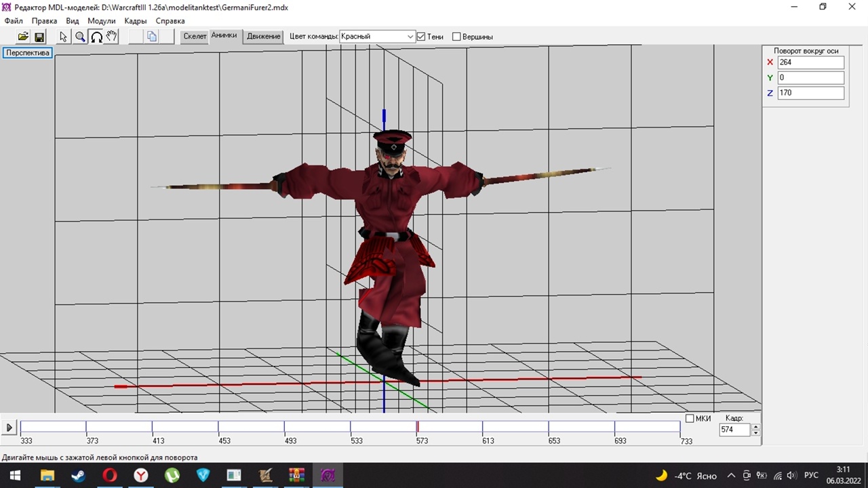The width and height of the screenshot is (868, 488).
Task: Select the hand pan tool
Action: (112, 37)
